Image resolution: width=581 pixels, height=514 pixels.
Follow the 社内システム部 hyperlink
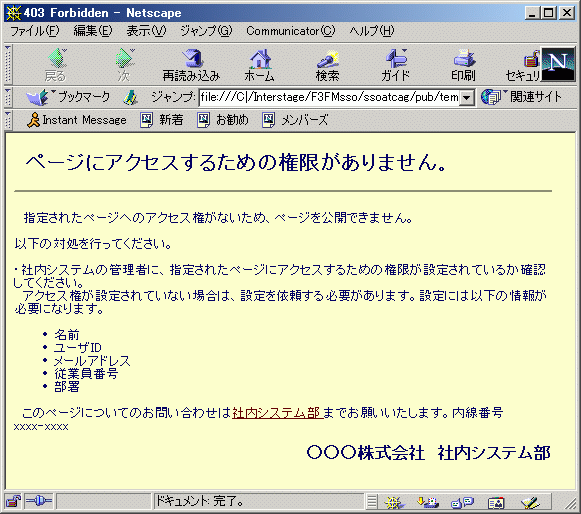click(278, 413)
